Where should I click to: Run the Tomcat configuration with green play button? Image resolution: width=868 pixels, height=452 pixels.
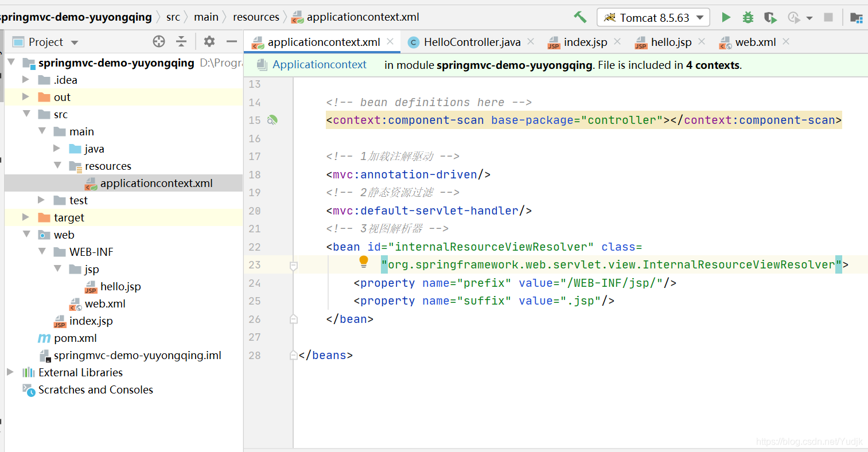point(726,17)
